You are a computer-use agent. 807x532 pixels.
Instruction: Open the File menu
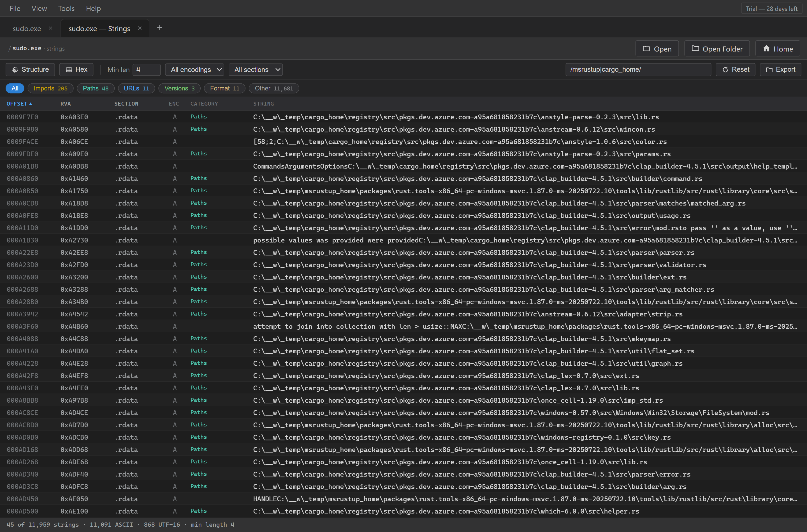point(15,8)
